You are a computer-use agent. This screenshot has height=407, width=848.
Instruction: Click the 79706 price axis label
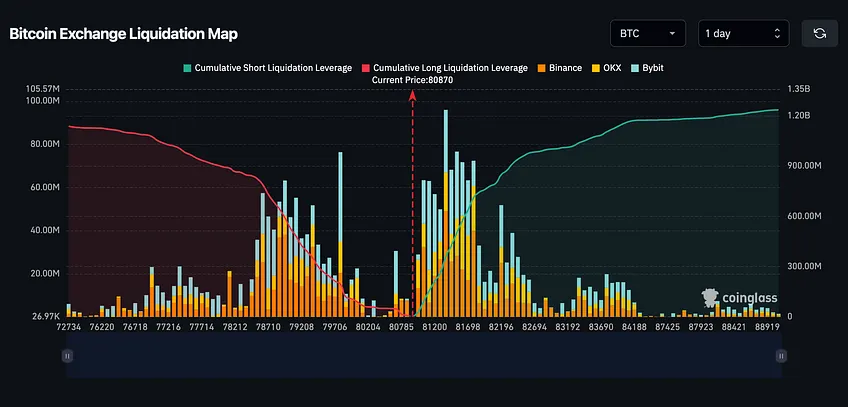(x=335, y=328)
